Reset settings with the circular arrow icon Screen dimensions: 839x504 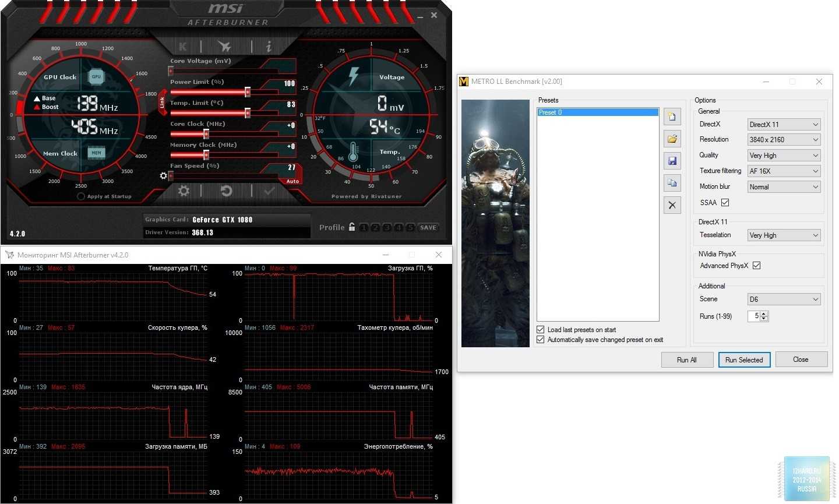[x=226, y=191]
